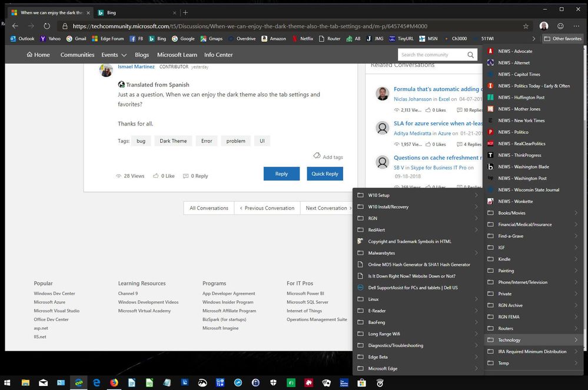
Task: Open the Microsoft Store from the taskbar
Action: tap(361, 382)
